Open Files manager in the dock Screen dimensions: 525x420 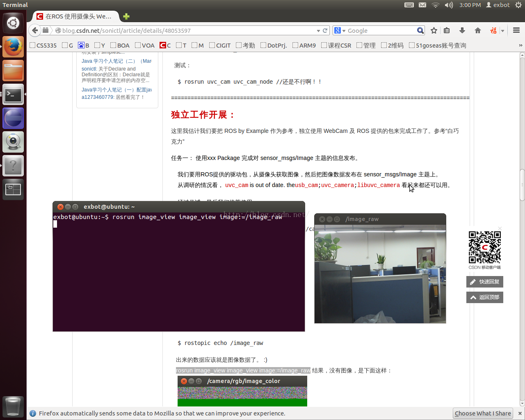click(x=13, y=71)
